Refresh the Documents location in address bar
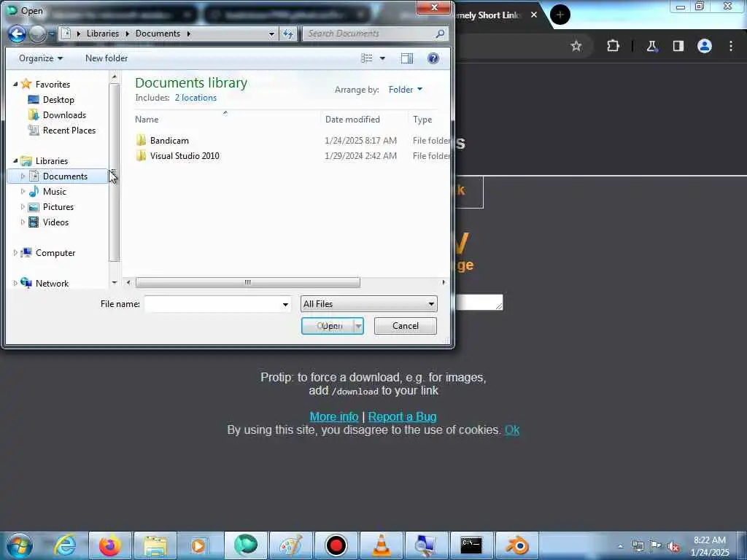 click(x=288, y=34)
